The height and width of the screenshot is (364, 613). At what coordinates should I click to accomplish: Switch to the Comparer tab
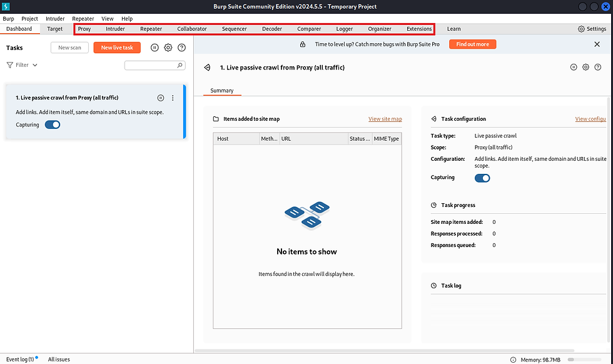(x=309, y=29)
